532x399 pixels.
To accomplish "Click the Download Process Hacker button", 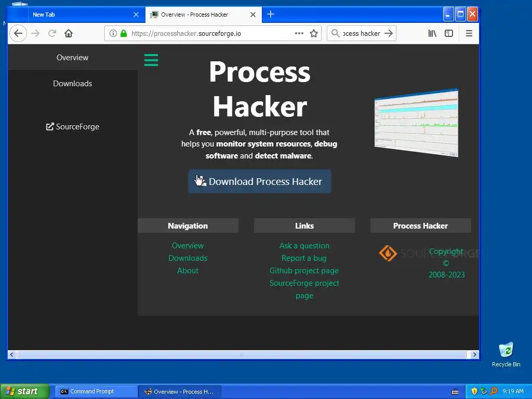I will (x=260, y=181).
